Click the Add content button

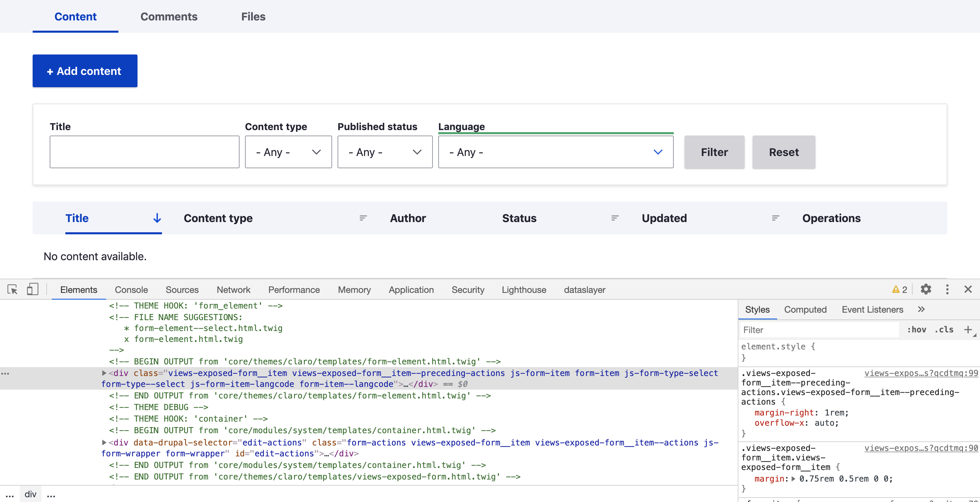85,71
